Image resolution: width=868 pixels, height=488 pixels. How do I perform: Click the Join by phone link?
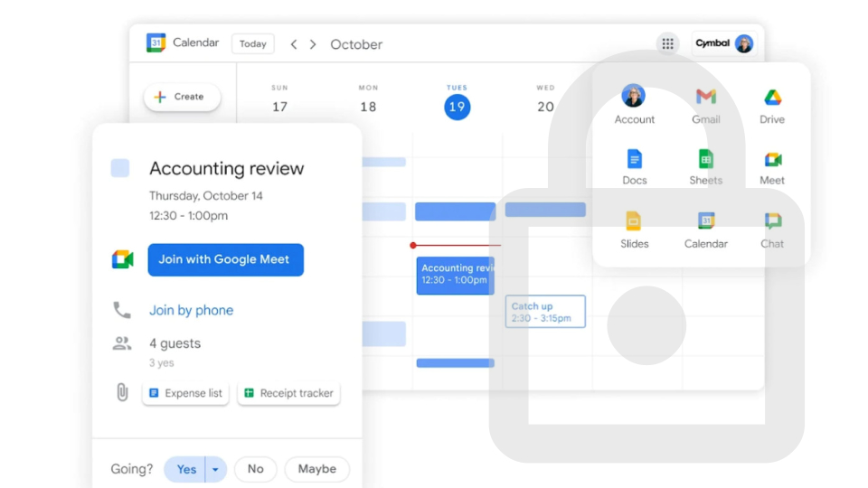point(191,310)
